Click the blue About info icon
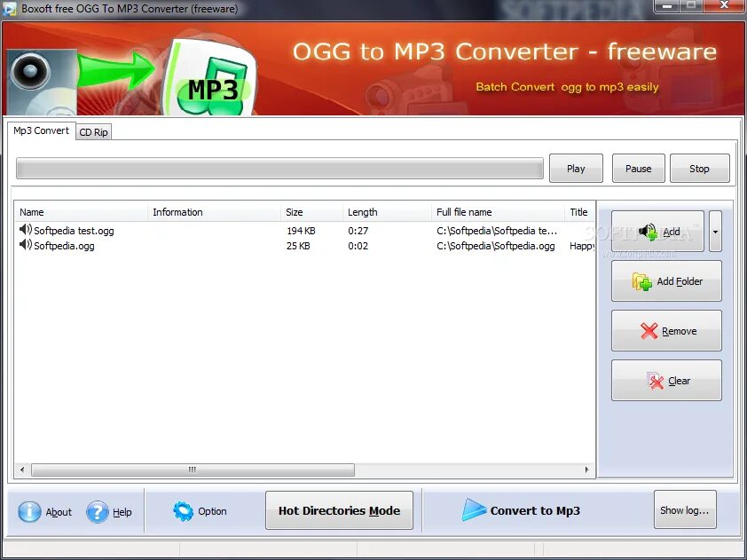 pos(29,512)
